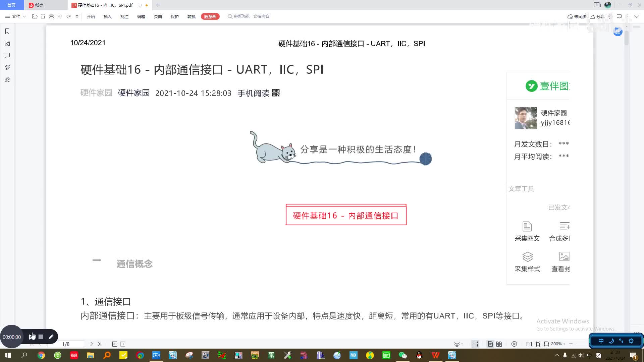Show hidden system tray icons
The height and width of the screenshot is (362, 644).
coord(557,355)
